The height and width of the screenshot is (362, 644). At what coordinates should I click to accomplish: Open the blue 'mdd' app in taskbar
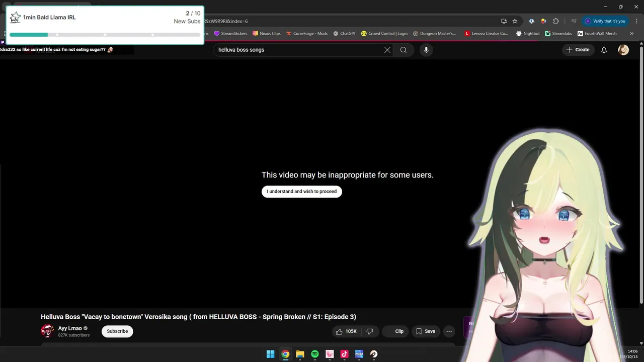tap(359, 354)
